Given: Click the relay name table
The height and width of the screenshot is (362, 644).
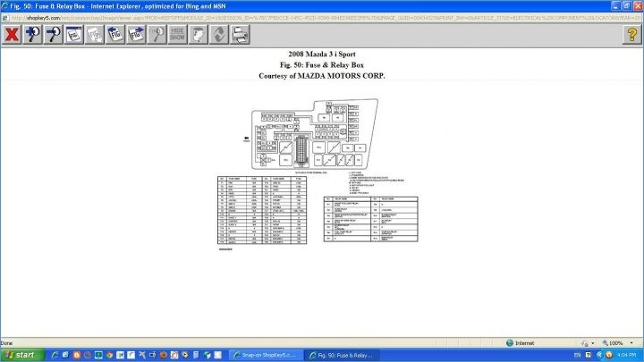Looking at the screenshot, I should click(x=371, y=219).
